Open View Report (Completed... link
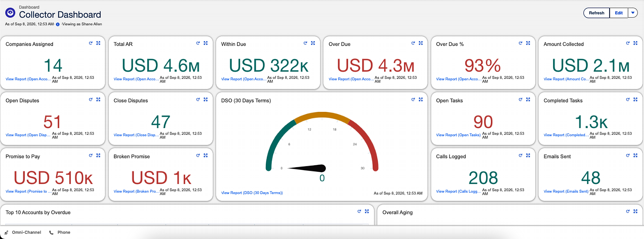Viewport: 644px width, 239px height. (566, 135)
